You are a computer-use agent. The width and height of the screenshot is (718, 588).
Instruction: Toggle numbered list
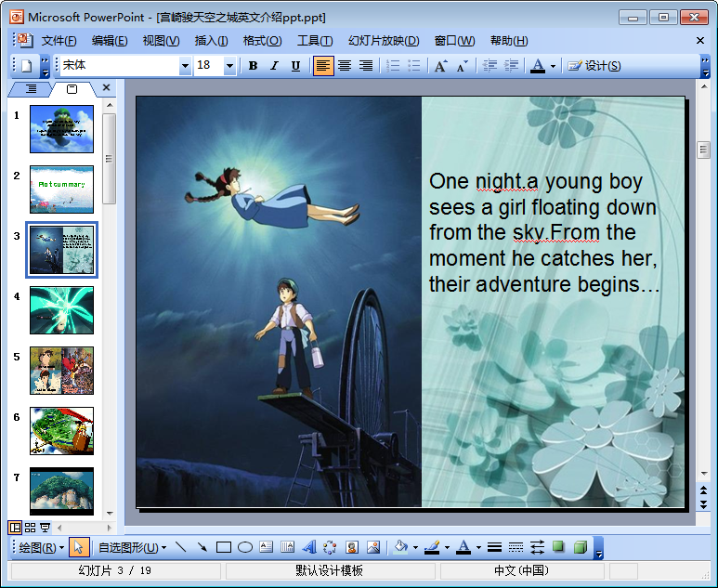point(392,66)
